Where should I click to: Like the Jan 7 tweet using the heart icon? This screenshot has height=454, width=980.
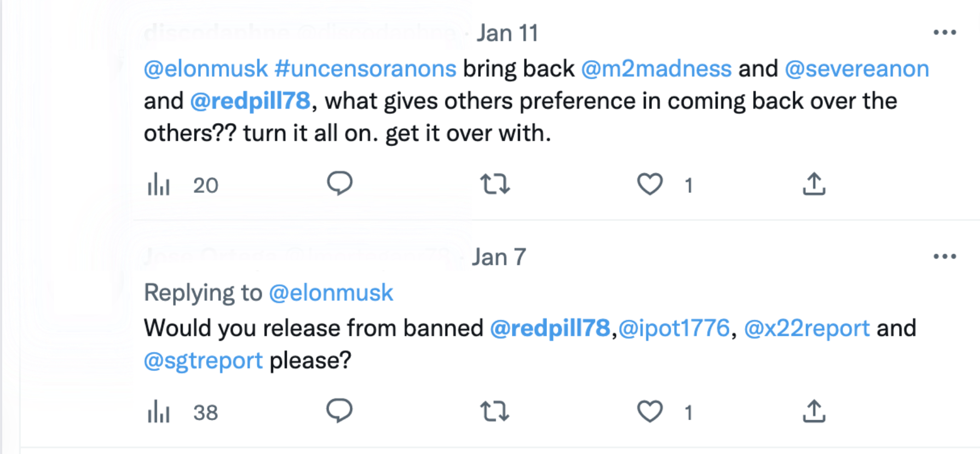[x=649, y=412]
